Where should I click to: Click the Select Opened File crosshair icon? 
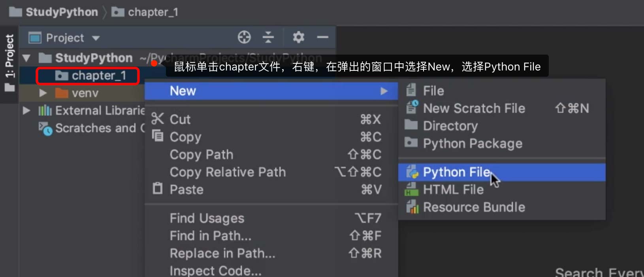[x=244, y=37]
